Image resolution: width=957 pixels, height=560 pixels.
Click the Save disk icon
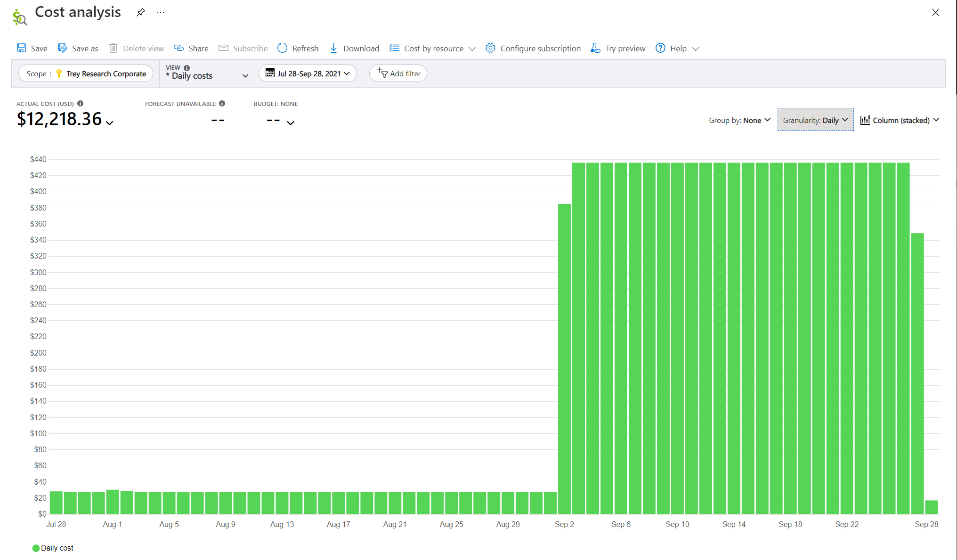(x=22, y=48)
